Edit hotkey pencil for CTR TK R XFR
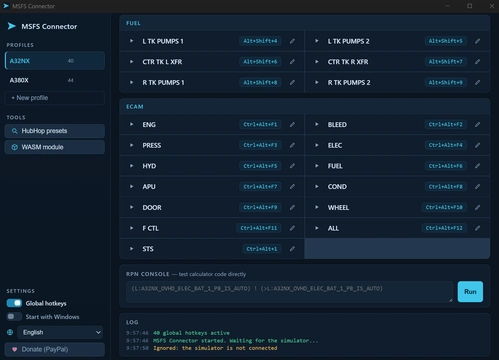Image resolution: width=499 pixels, height=360 pixels. click(x=478, y=62)
